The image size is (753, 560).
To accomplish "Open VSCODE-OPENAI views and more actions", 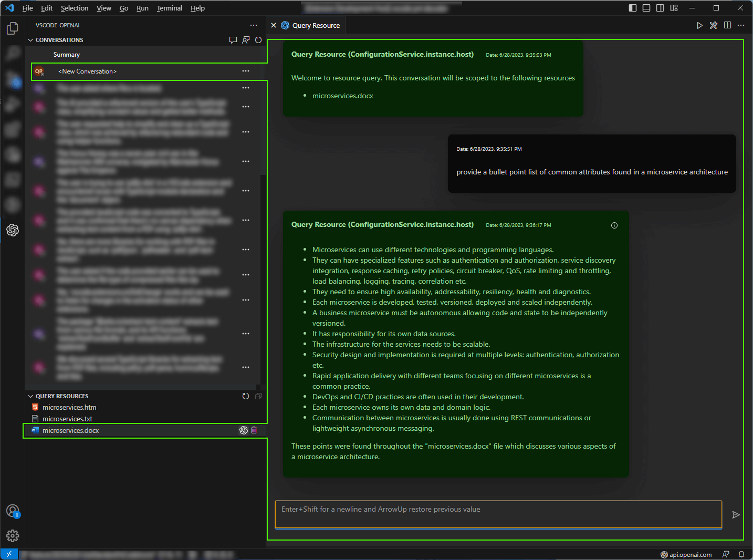I will [x=254, y=25].
